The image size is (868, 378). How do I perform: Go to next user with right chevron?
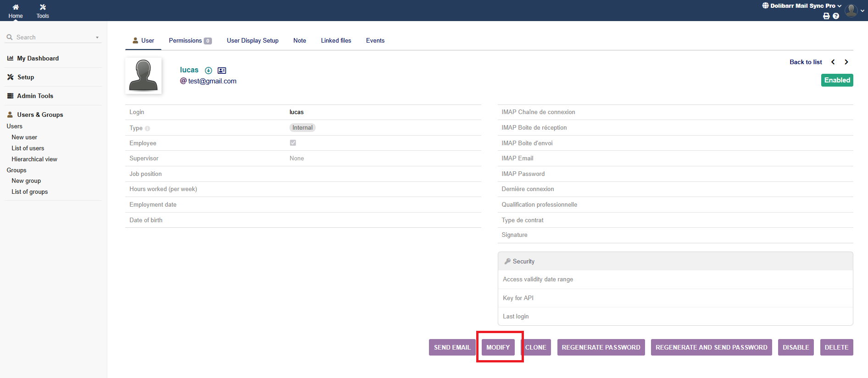846,62
